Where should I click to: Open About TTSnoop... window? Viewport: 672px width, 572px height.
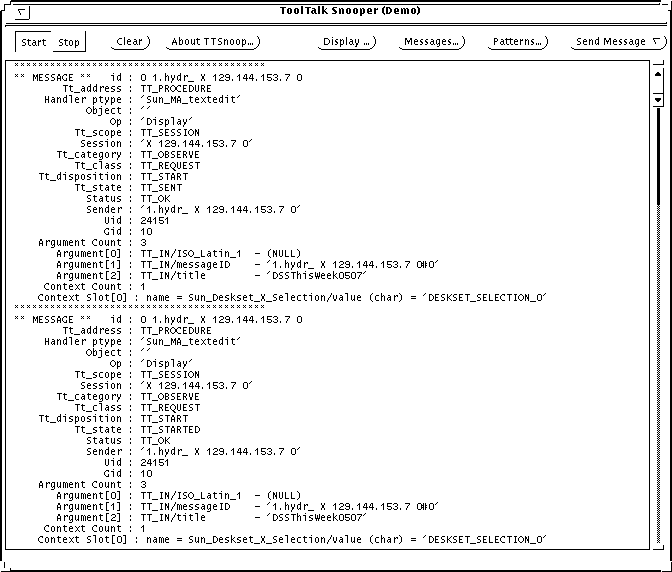213,42
